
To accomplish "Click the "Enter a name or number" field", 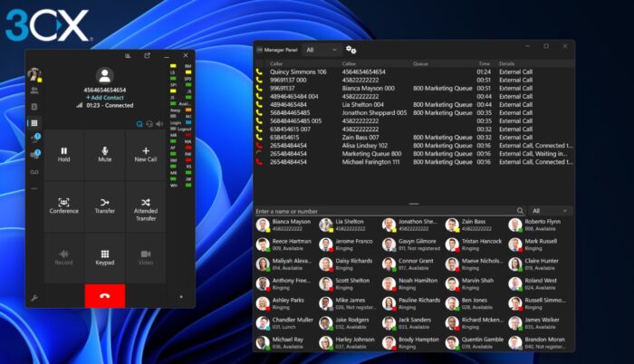I will (385, 211).
